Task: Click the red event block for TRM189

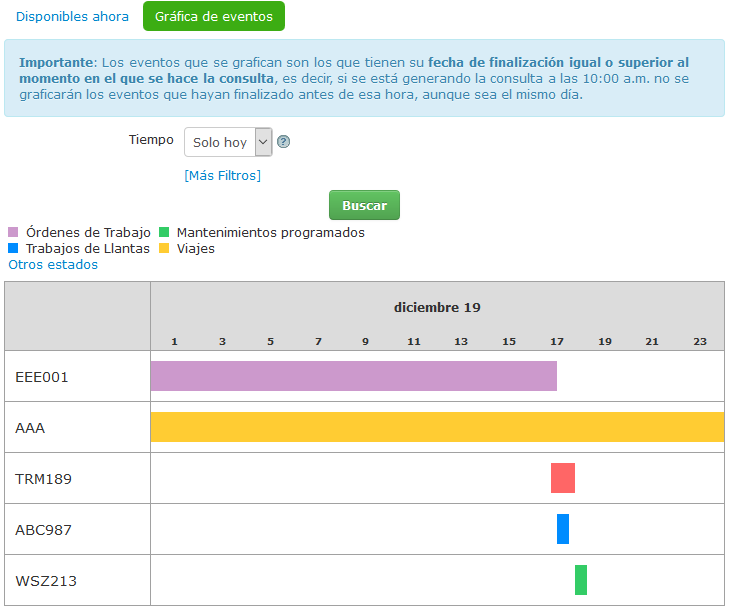Action: tap(563, 478)
